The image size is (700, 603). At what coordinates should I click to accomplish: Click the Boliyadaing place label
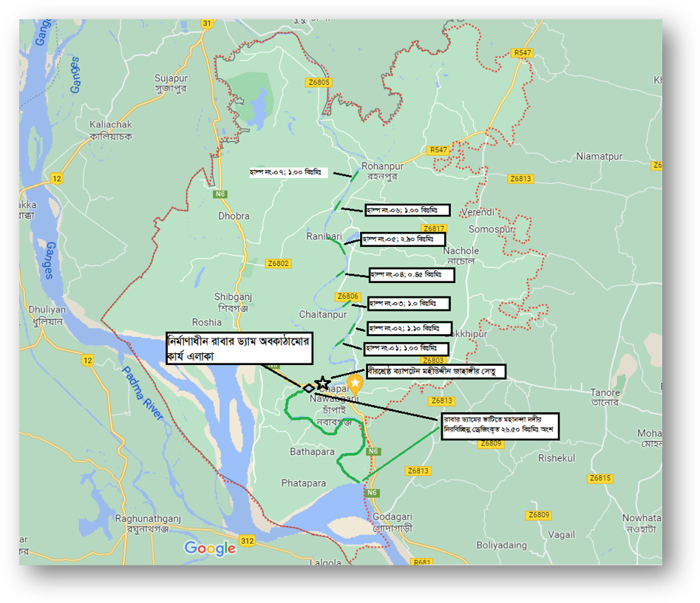coord(501,545)
